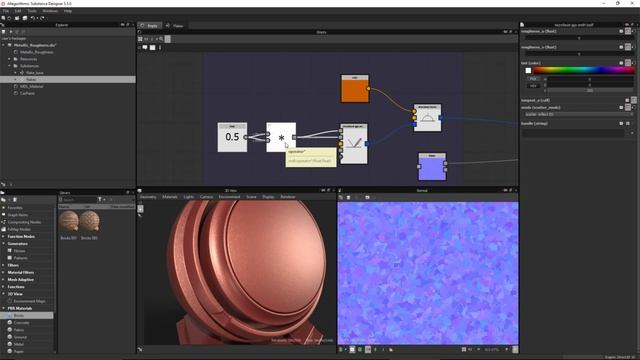Click the roughness_v value slider
Image resolution: width=640 pixels, height=360 pixels.
click(x=579, y=54)
